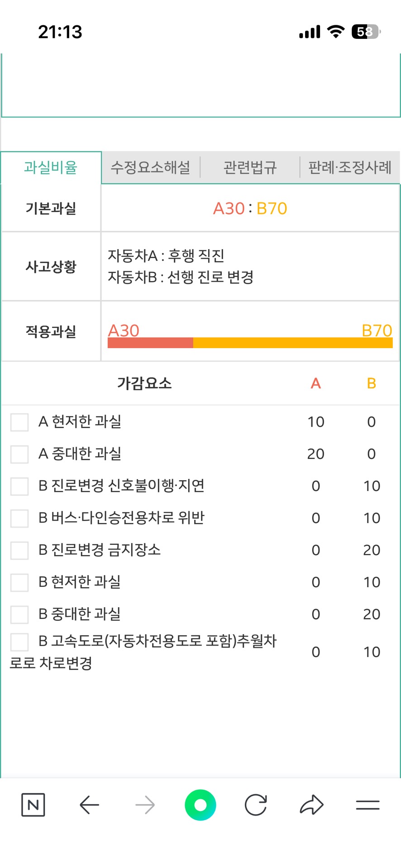Check the 'A 중대한 과실' checkbox
Screen dimensions: 401x868
click(19, 454)
